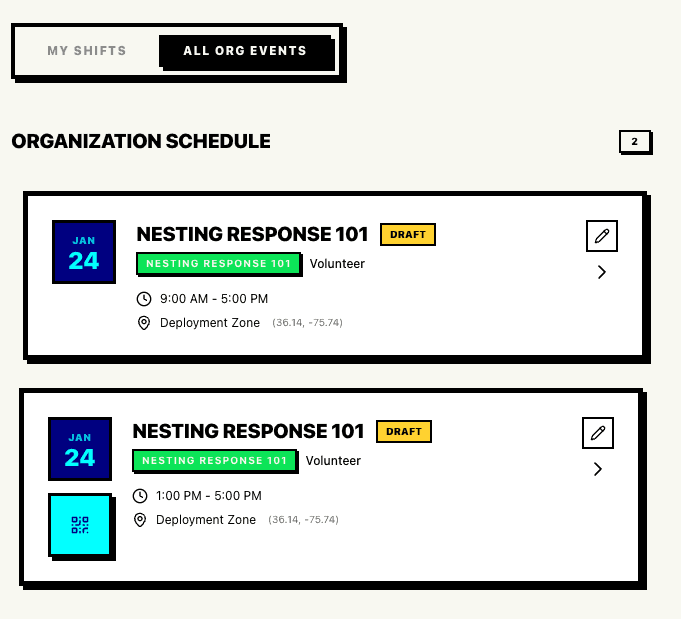
Task: Select the All Org Events tab
Action: [245, 51]
